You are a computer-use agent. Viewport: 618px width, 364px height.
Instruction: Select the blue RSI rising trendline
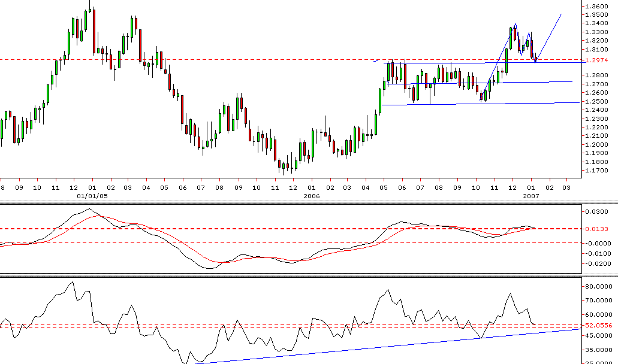[388, 346]
